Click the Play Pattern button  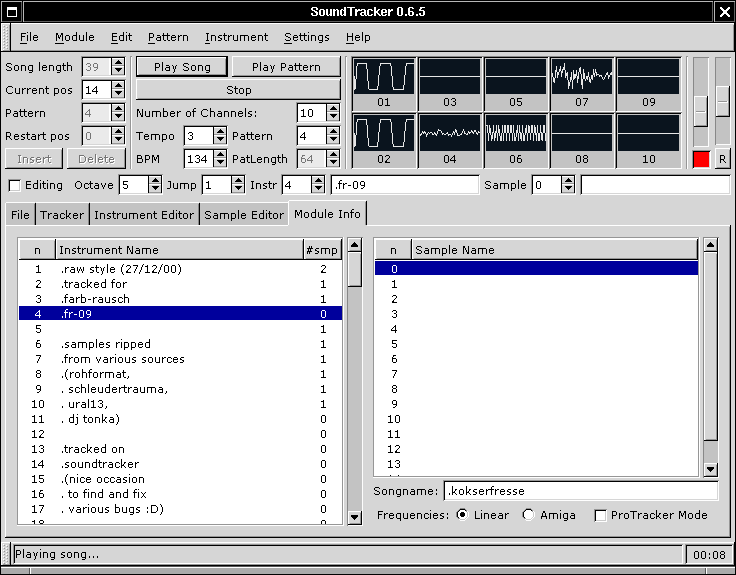coord(286,67)
